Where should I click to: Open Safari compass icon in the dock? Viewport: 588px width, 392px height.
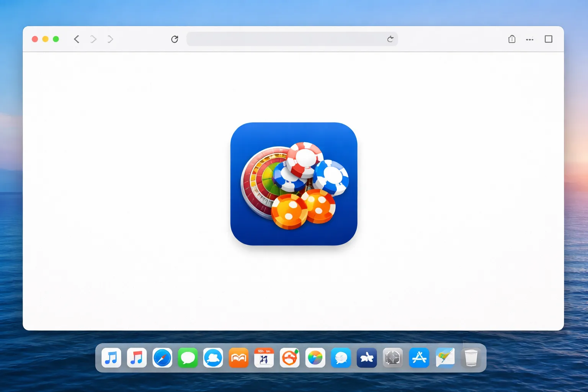[162, 358]
